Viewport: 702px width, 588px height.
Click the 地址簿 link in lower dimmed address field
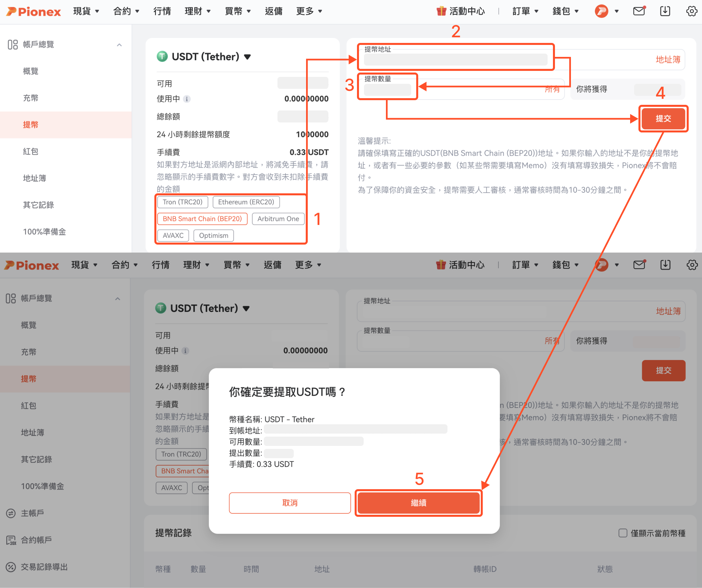click(x=668, y=311)
